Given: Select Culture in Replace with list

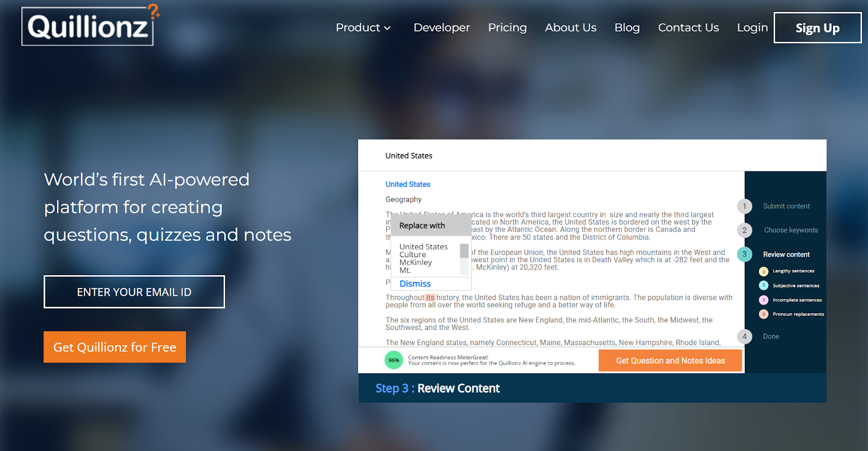Looking at the screenshot, I should click(413, 255).
